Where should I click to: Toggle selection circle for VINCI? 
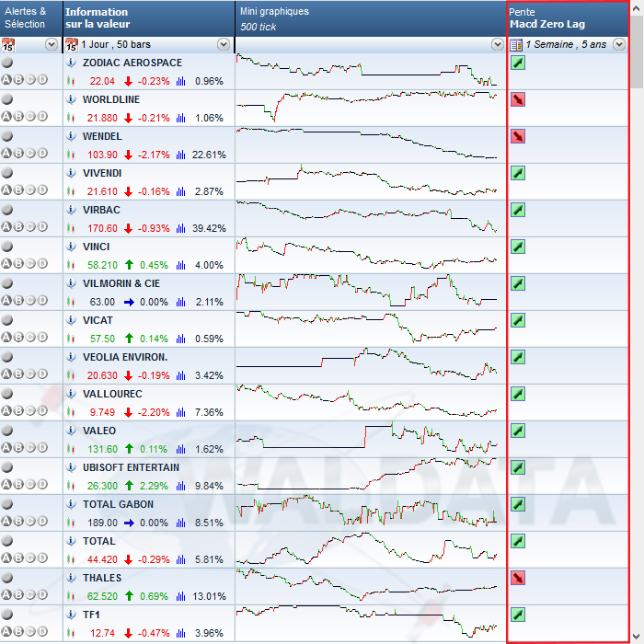click(7, 247)
